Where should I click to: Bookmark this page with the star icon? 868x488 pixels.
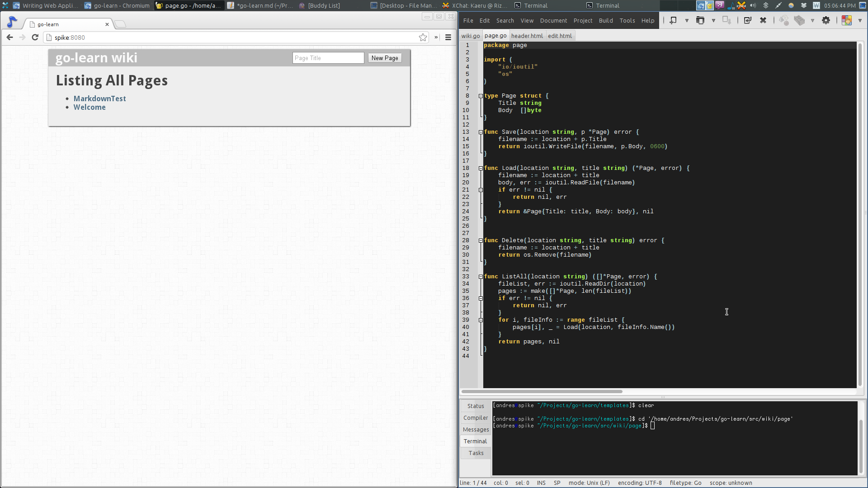click(x=423, y=38)
